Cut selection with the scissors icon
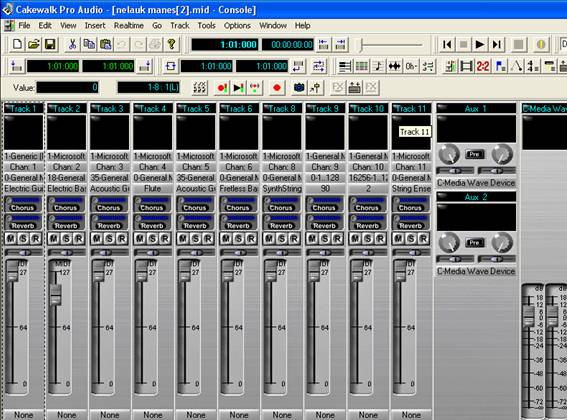This screenshot has height=420, width=567. (72, 44)
